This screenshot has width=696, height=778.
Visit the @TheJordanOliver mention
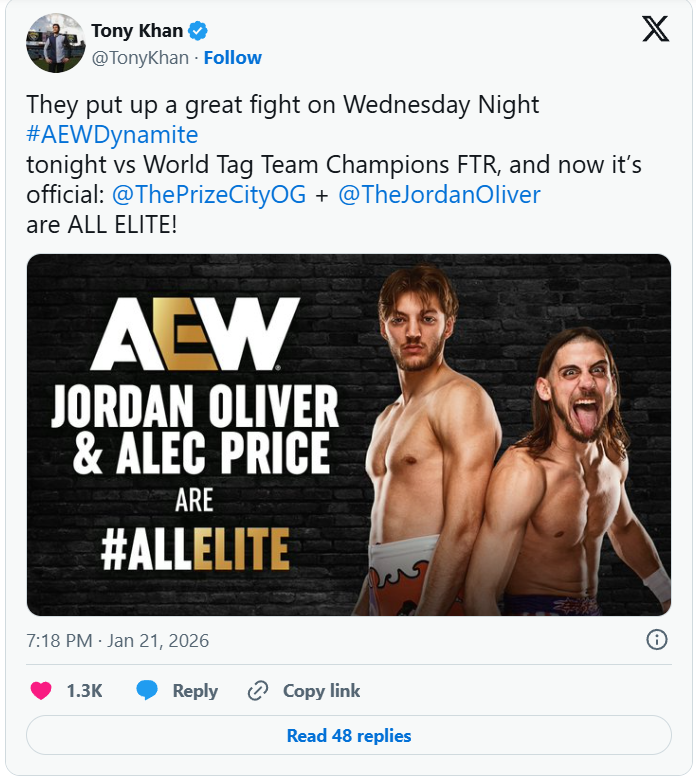(x=440, y=195)
